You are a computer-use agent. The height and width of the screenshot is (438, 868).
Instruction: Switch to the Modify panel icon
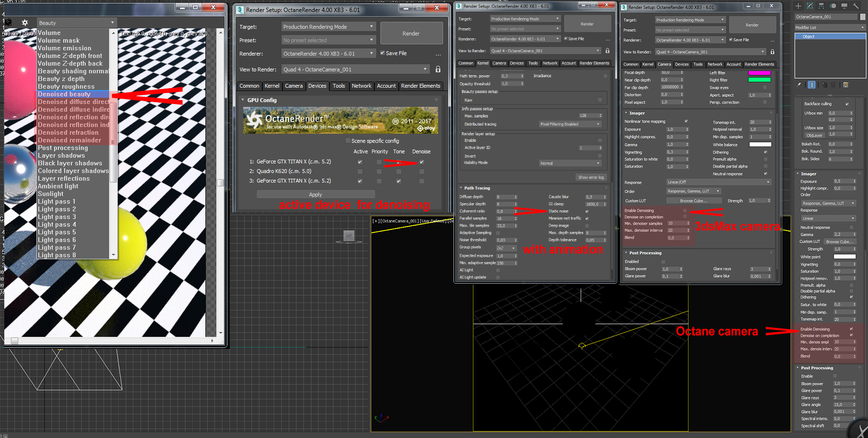[810, 6]
